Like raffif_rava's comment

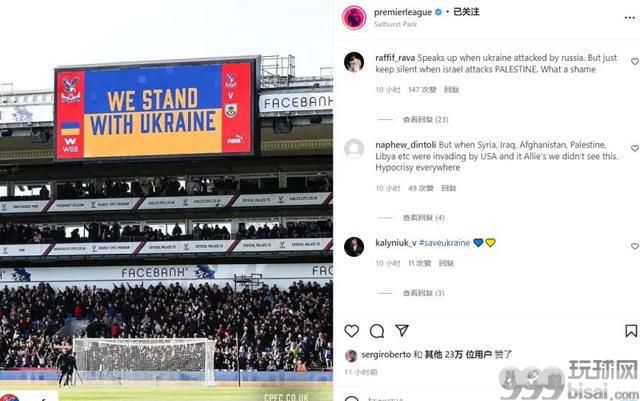pyautogui.click(x=635, y=62)
